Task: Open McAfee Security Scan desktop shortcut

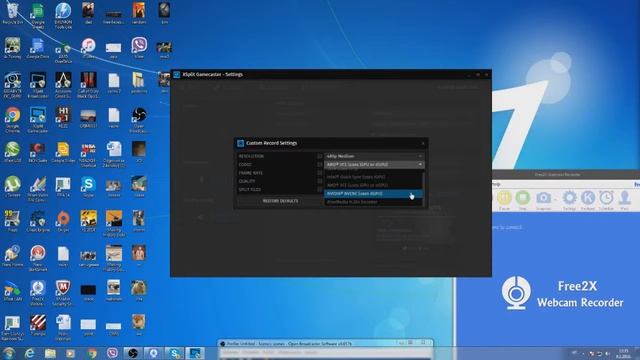Action: click(63, 293)
